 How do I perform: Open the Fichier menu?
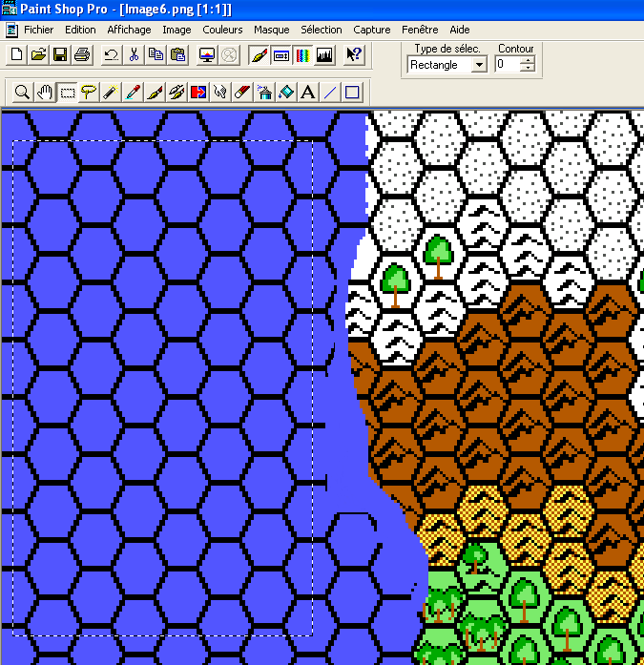(x=38, y=30)
